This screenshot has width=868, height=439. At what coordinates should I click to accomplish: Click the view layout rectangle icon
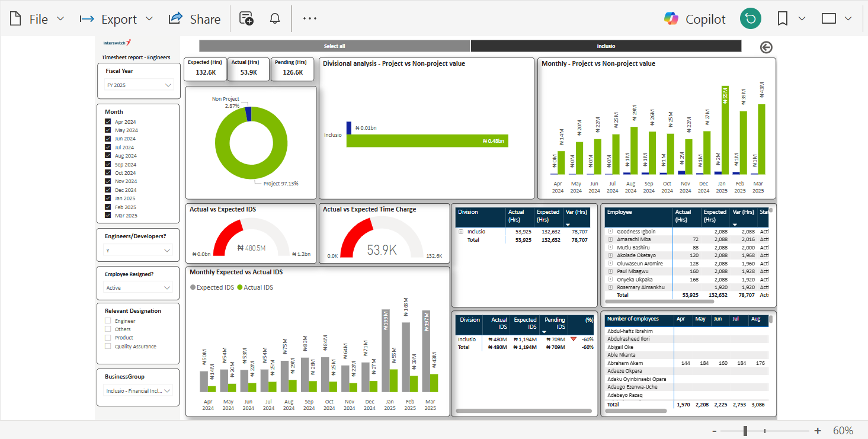[829, 18]
